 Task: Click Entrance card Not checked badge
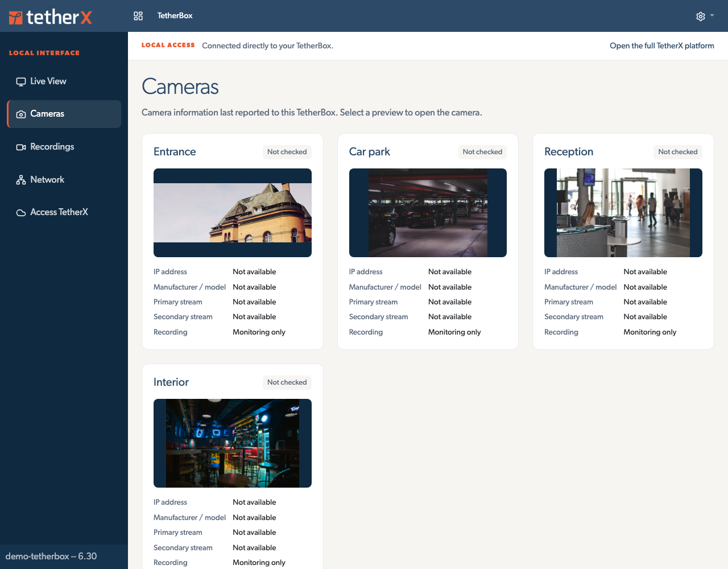287,152
